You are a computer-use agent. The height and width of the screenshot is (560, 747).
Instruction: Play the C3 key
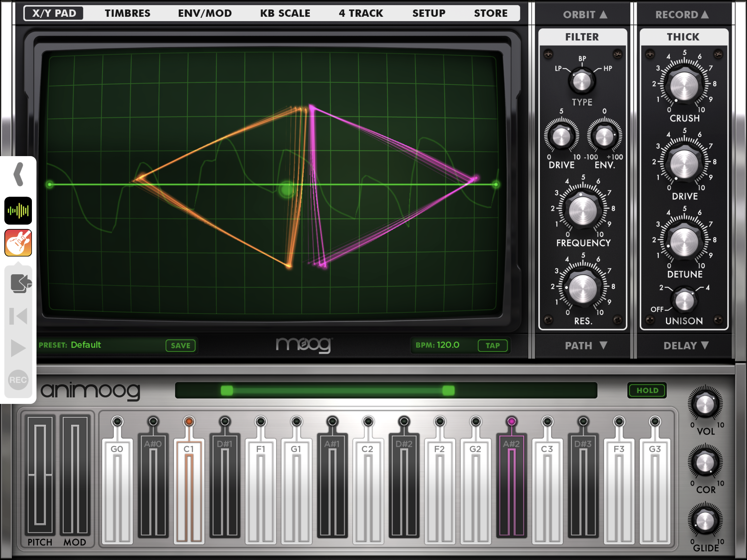click(547, 491)
